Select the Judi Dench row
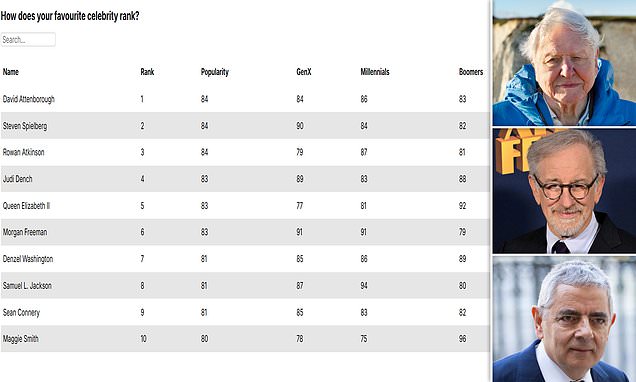The height and width of the screenshot is (382, 636). [x=245, y=179]
